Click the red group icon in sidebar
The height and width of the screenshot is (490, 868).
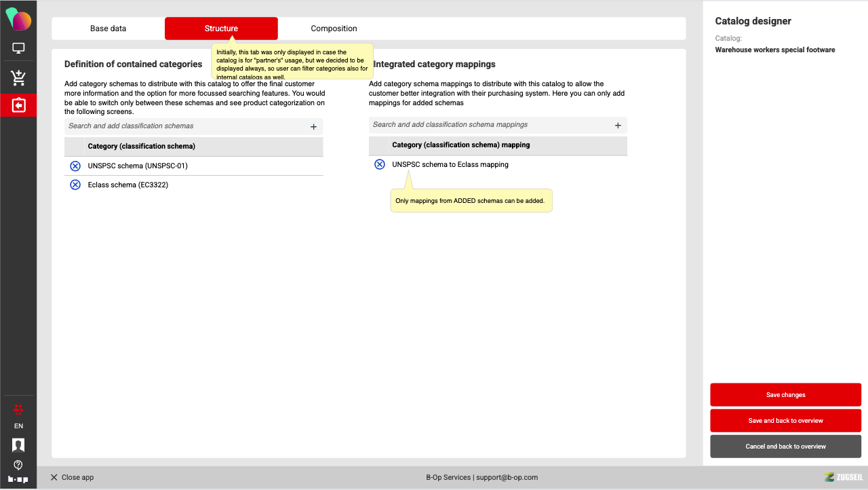[x=18, y=409]
